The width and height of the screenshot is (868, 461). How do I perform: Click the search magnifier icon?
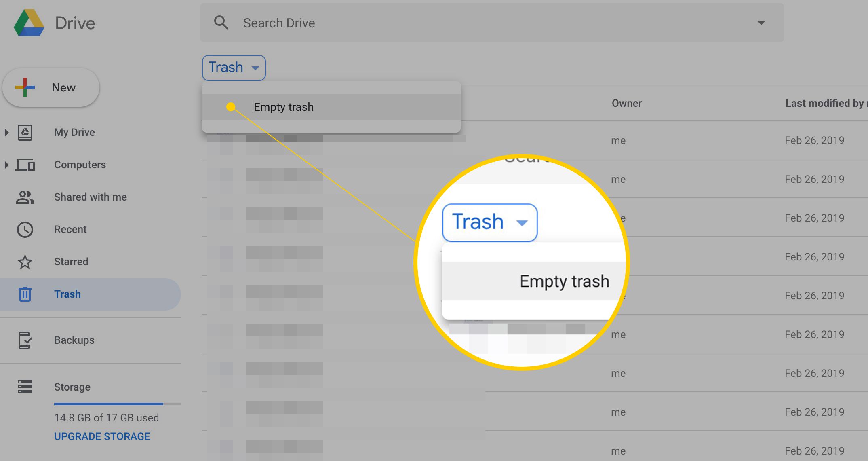(x=221, y=23)
